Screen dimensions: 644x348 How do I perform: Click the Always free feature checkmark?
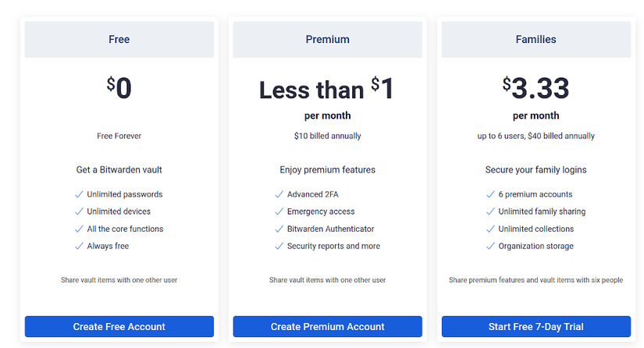pyautogui.click(x=79, y=246)
